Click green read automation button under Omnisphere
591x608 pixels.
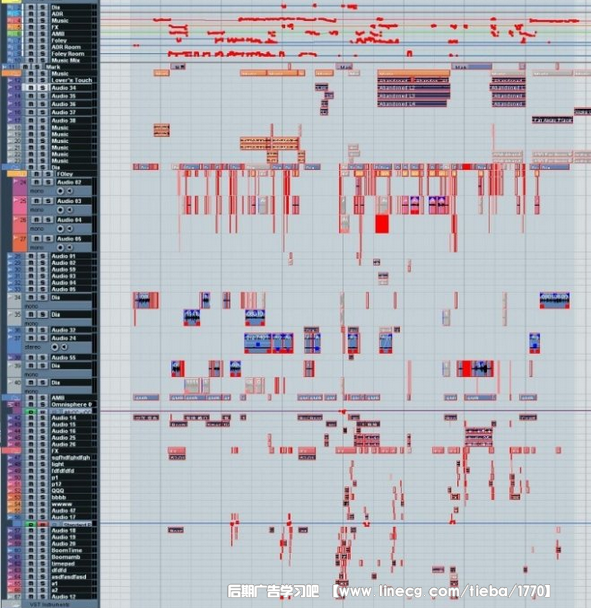[x=31, y=411]
